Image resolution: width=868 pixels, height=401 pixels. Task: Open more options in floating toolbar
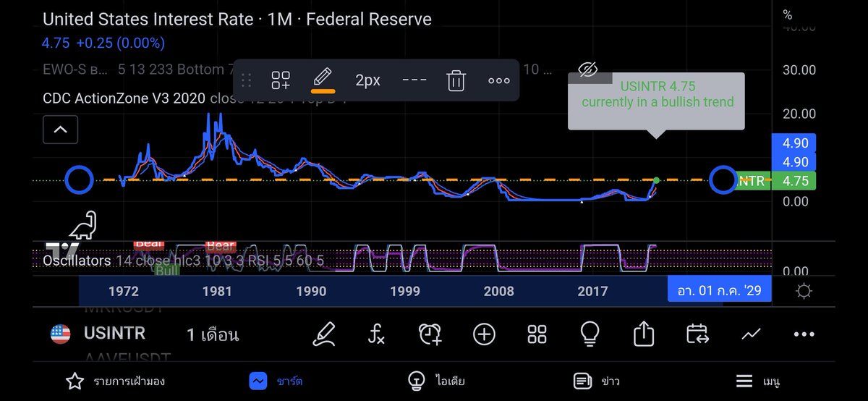499,80
